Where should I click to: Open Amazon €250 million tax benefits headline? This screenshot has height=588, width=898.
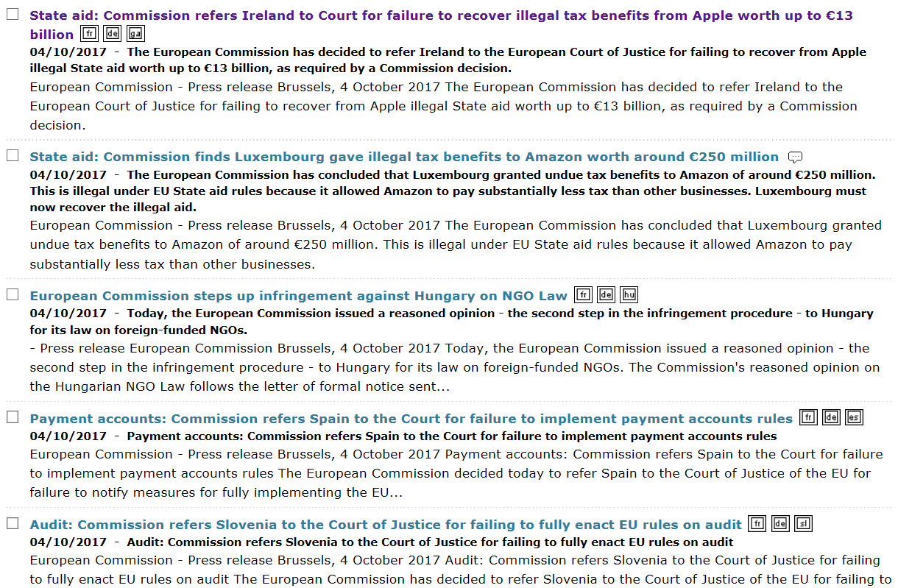point(403,157)
